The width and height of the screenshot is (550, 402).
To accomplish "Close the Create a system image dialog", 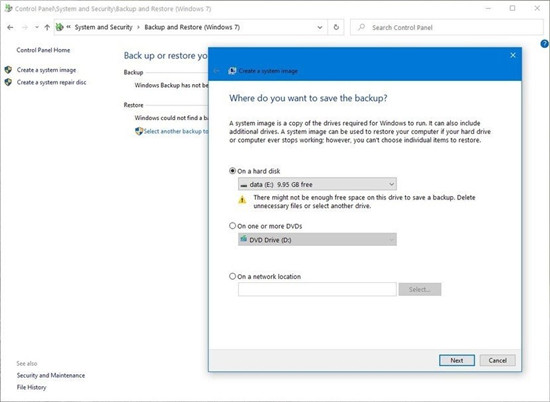I will click(513, 55).
